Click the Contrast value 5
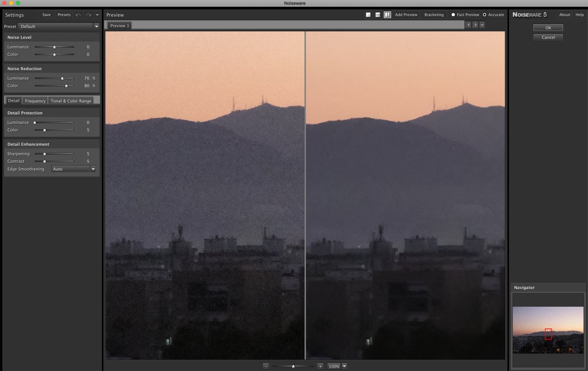The height and width of the screenshot is (371, 588). pos(88,161)
